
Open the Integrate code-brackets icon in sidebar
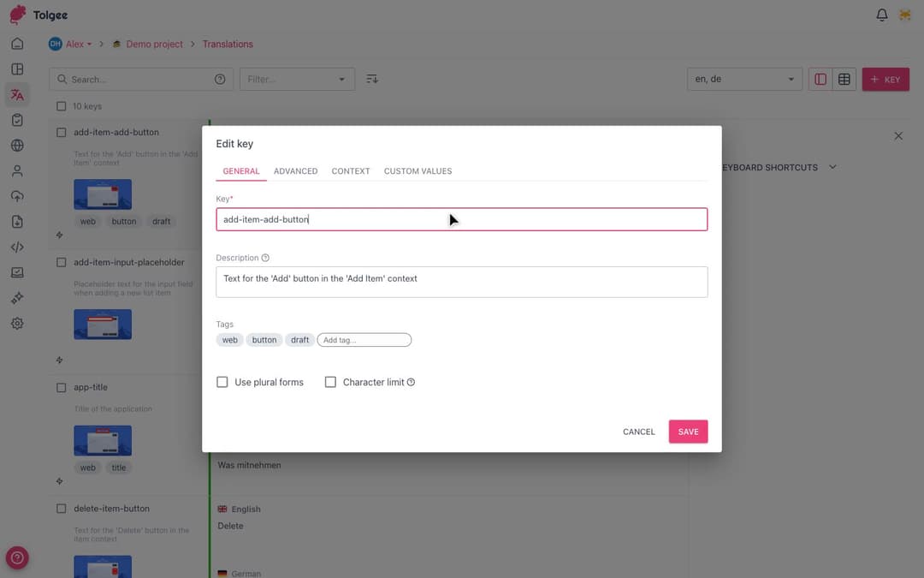[17, 247]
